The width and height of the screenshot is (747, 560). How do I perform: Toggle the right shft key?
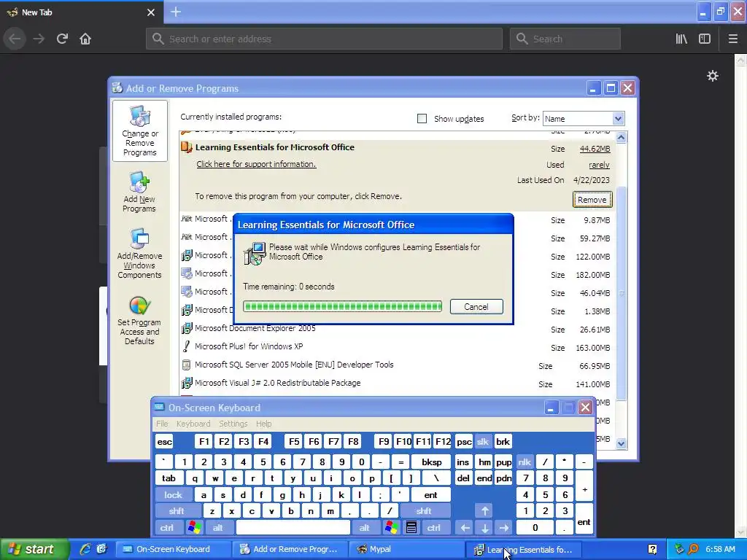coord(424,511)
